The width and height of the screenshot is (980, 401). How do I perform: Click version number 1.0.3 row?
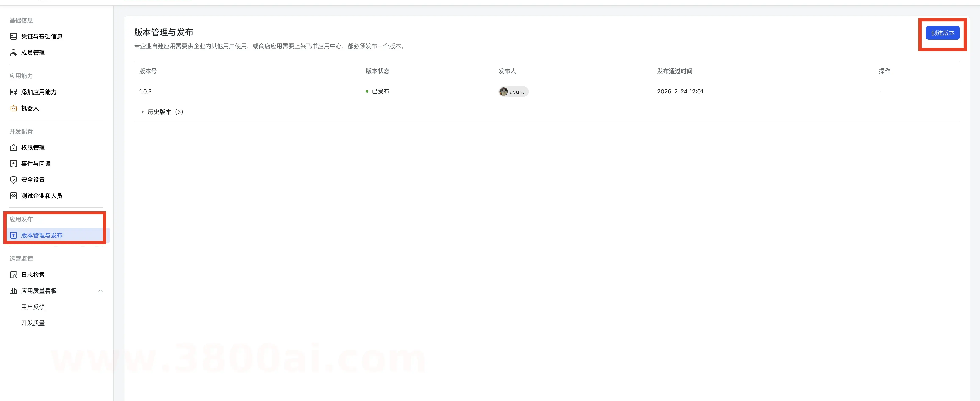145,92
